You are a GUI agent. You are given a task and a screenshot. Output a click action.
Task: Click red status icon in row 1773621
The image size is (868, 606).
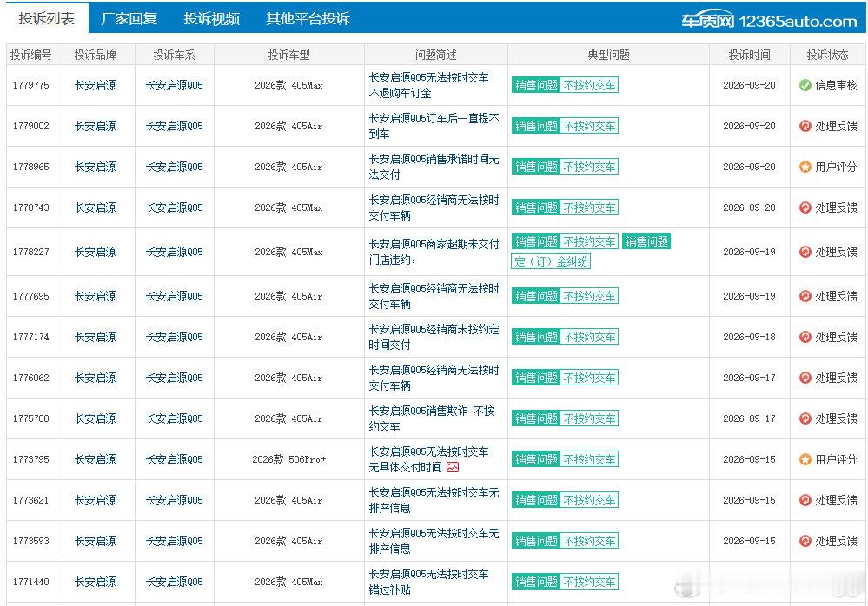(805, 500)
